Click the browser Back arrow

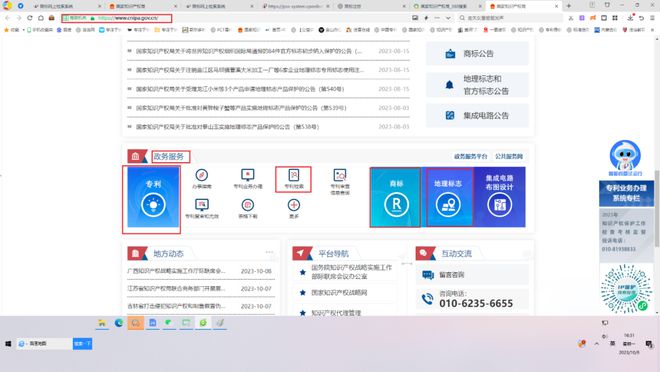[7, 18]
